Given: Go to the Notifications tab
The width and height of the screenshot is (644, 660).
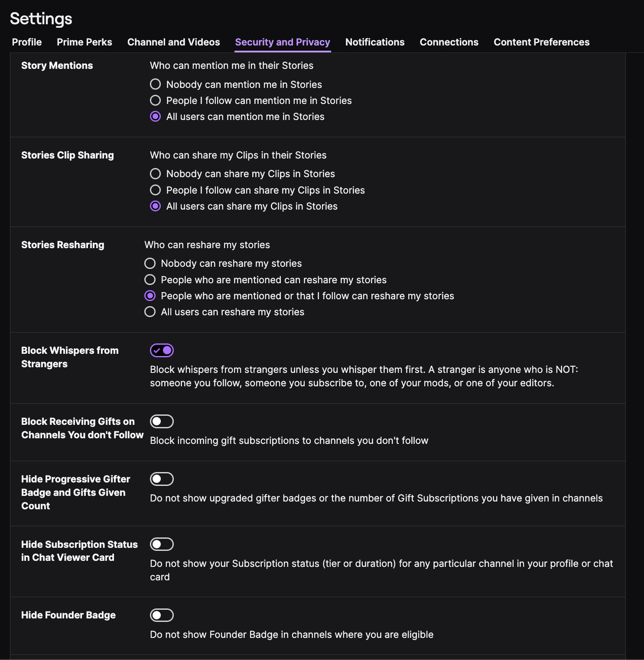Looking at the screenshot, I should tap(375, 42).
